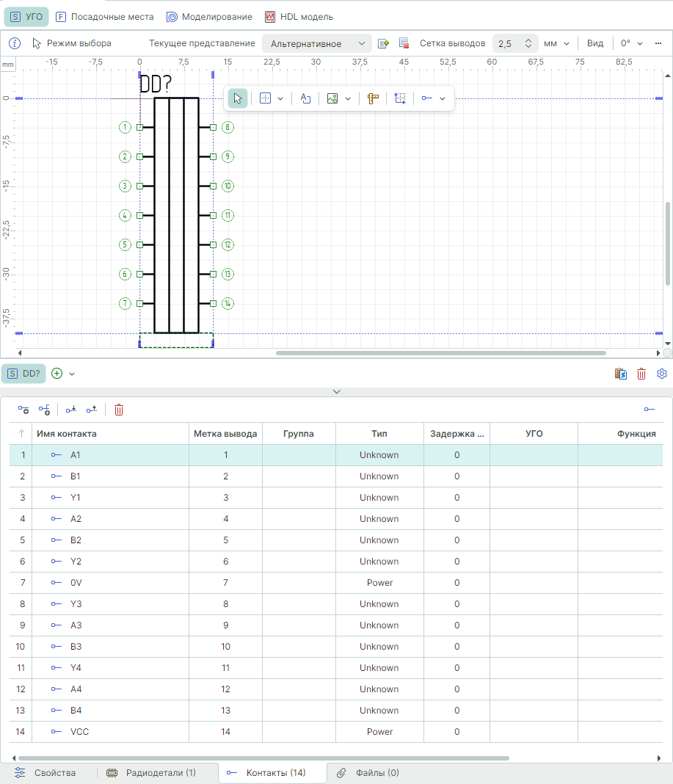
Task: Open the Альтернативное representation dropdown
Action: [x=316, y=43]
